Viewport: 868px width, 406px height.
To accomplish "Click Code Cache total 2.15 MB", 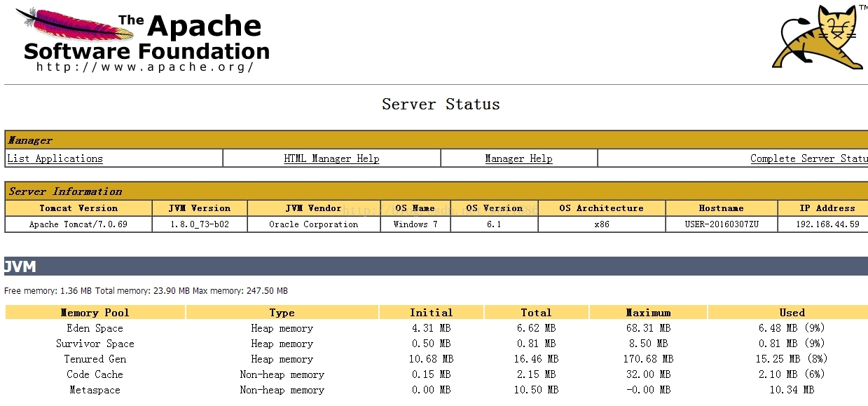I will (536, 374).
